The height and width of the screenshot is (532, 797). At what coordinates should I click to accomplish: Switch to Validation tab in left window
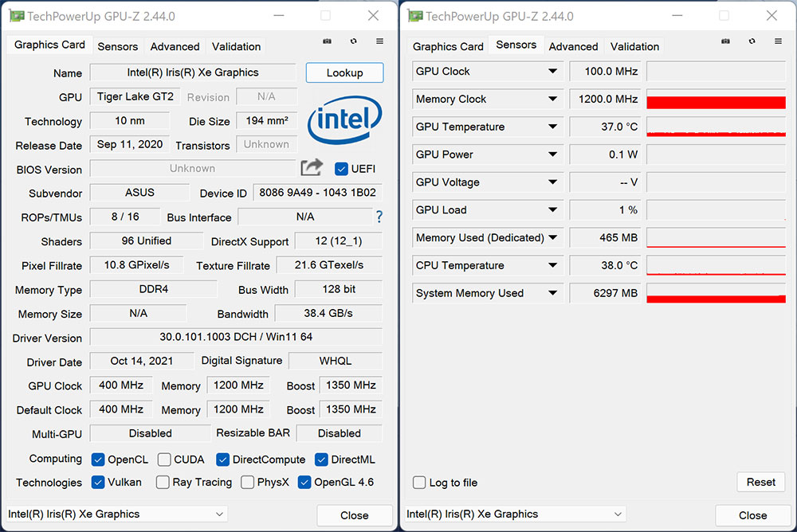tap(237, 46)
